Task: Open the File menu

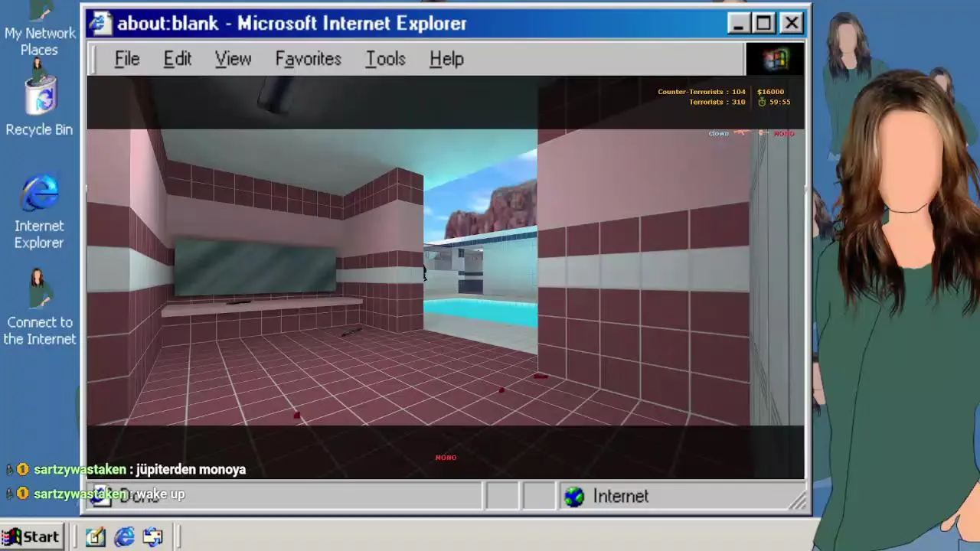Action: click(x=127, y=59)
